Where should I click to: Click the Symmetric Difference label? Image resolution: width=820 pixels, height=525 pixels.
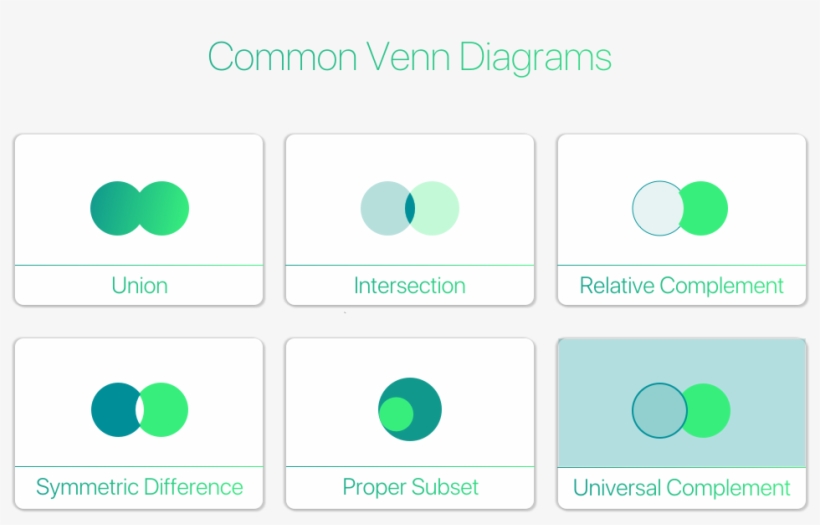(x=139, y=488)
